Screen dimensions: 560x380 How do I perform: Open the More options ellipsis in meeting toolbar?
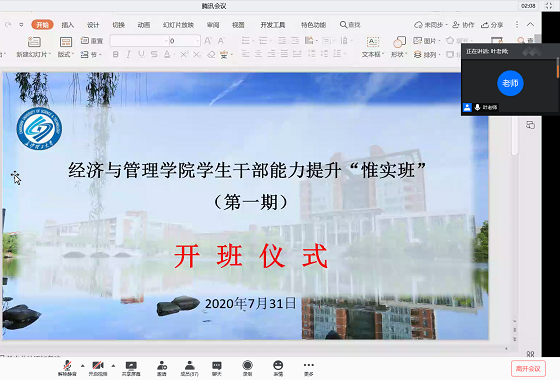[x=309, y=368]
